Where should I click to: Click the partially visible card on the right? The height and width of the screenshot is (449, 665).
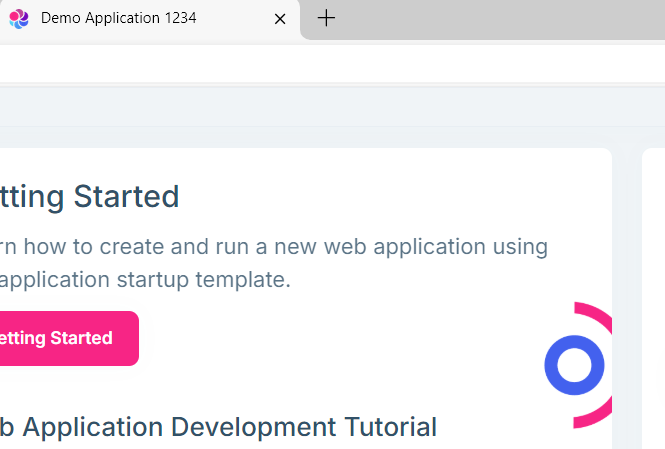tap(653, 300)
